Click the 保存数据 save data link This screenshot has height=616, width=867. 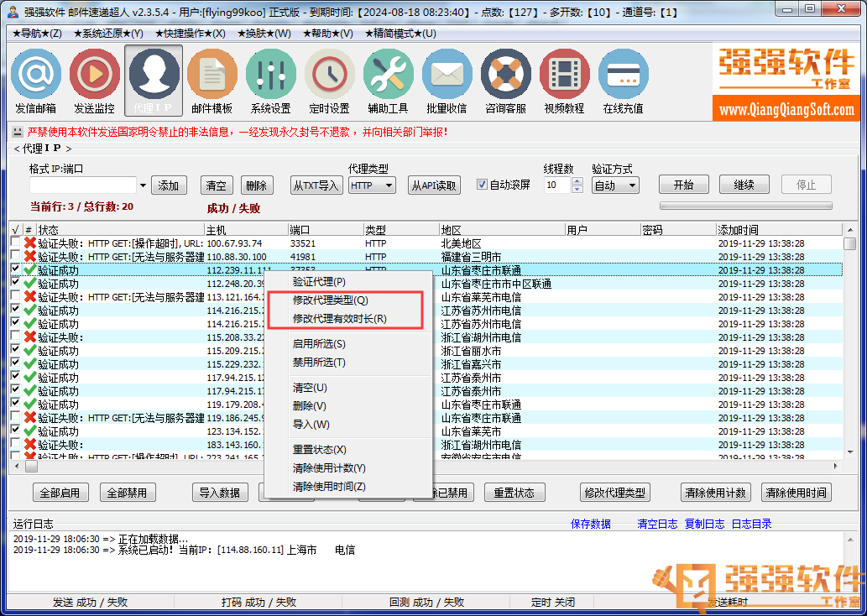click(x=591, y=524)
